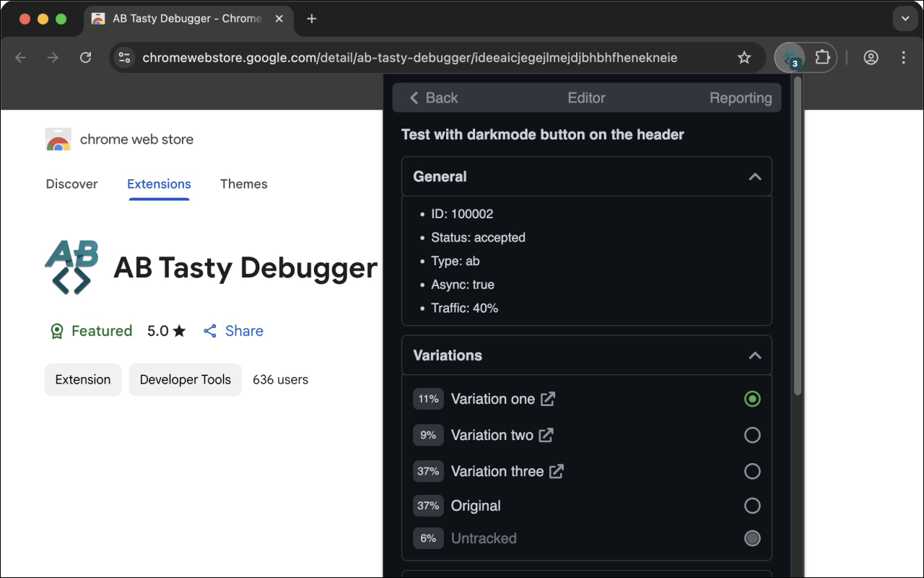Open Variation three external link icon
This screenshot has height=578, width=924.
[x=556, y=470]
